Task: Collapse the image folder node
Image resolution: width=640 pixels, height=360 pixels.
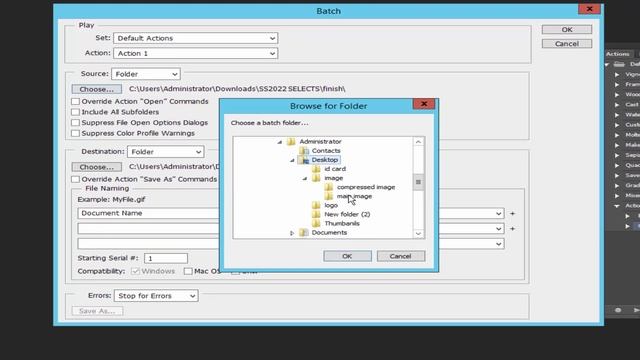Action: tap(304, 178)
